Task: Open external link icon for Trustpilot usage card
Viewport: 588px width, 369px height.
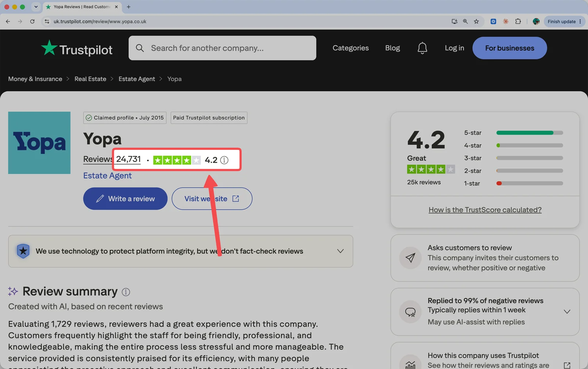Action: click(567, 365)
